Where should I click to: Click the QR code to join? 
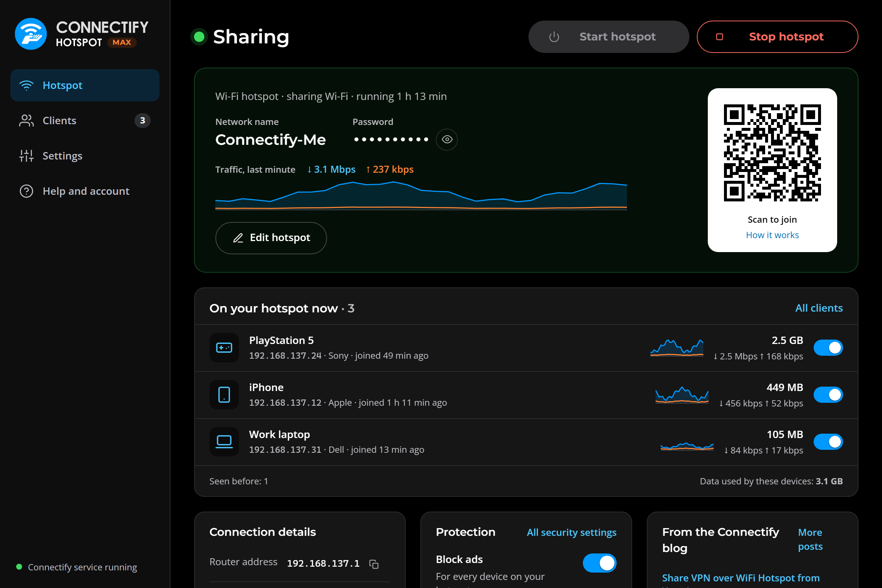click(x=772, y=153)
